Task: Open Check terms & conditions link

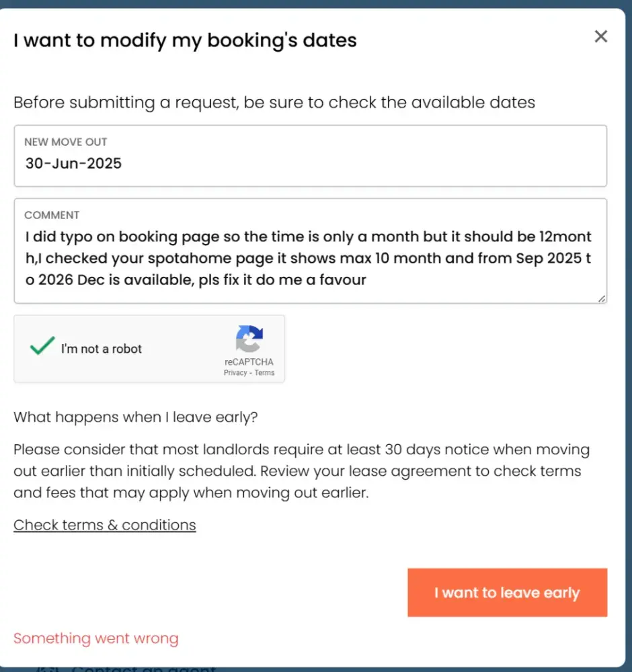Action: [x=105, y=525]
